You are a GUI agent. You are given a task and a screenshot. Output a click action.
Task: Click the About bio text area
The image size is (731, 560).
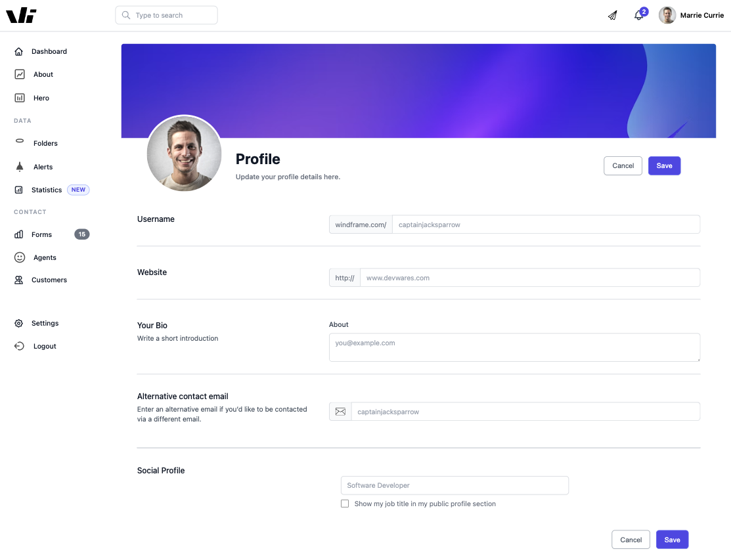click(515, 347)
